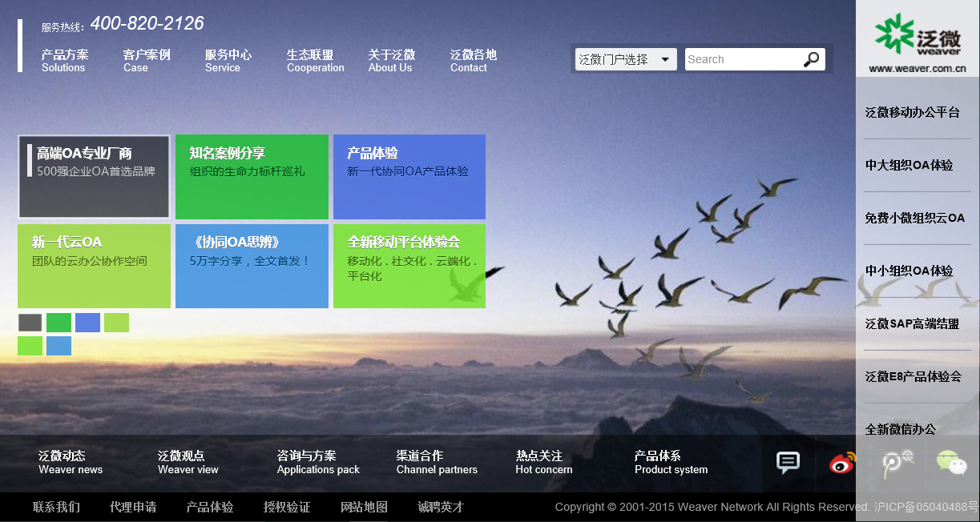The image size is (980, 522).
Task: Open the Tencent Weibo icon
Action: pyautogui.click(x=897, y=464)
